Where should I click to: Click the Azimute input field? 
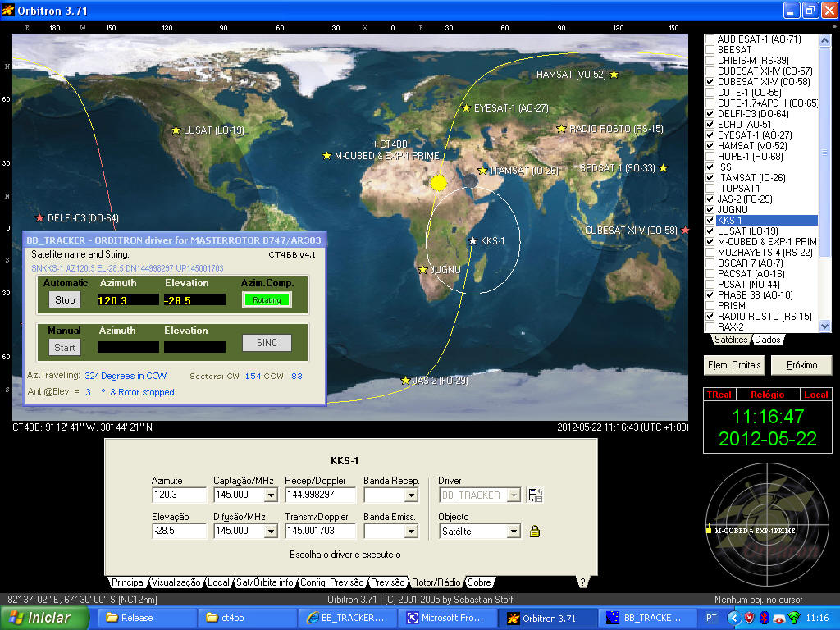pyautogui.click(x=179, y=495)
